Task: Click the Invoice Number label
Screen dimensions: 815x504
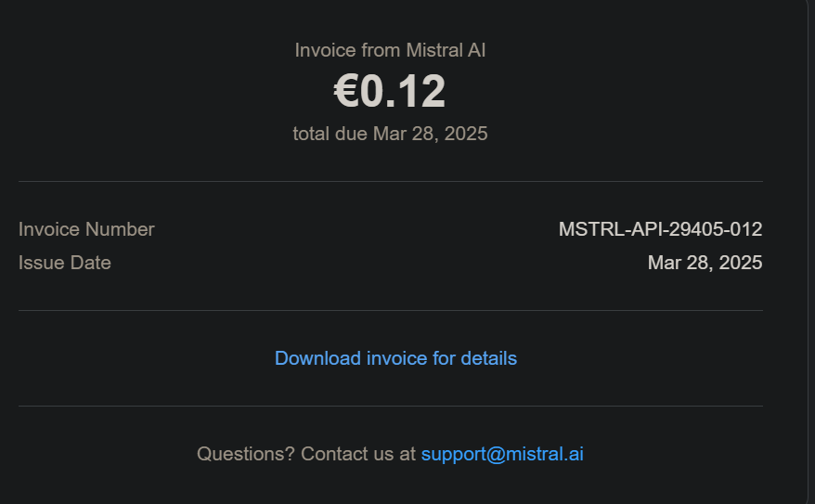Action: [86, 229]
